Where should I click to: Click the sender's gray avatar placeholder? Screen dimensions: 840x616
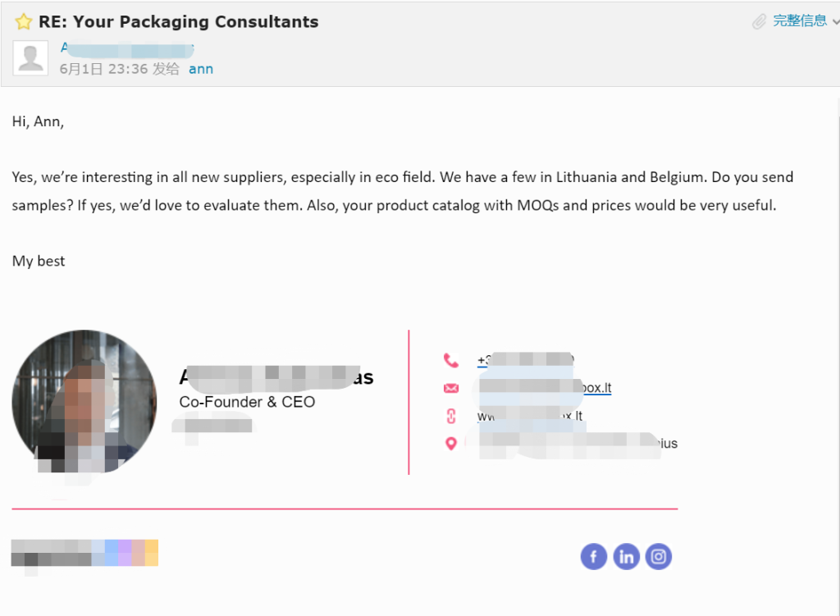pyautogui.click(x=30, y=58)
